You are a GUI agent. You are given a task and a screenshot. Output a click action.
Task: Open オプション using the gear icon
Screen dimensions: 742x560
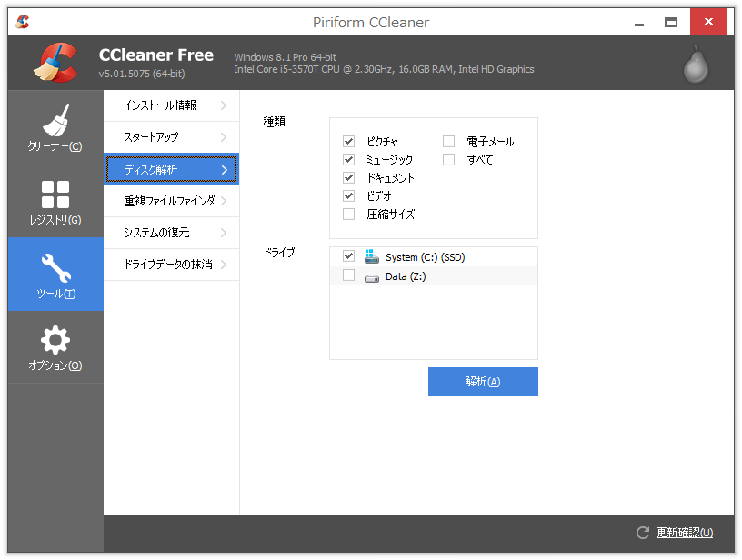55,338
